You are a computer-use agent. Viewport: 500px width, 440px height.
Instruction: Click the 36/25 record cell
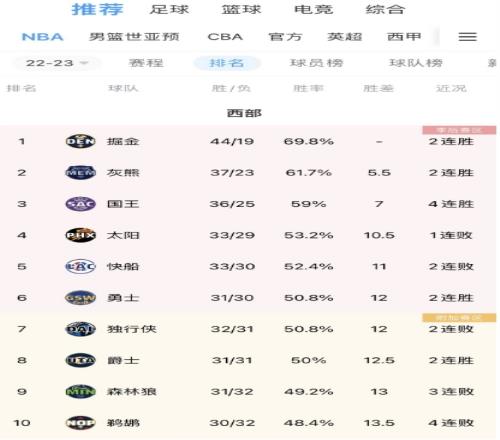pos(232,204)
